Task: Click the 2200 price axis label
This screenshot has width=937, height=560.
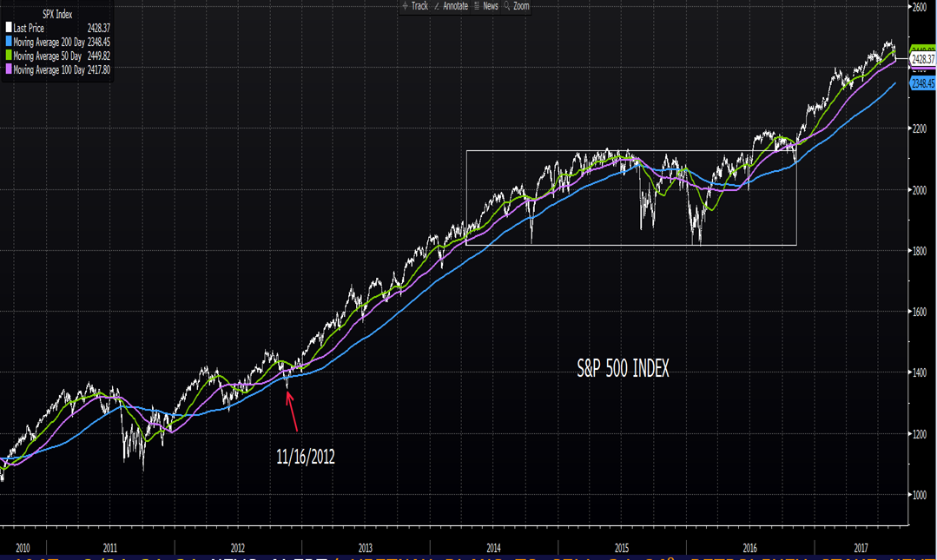Action: pyautogui.click(x=919, y=128)
